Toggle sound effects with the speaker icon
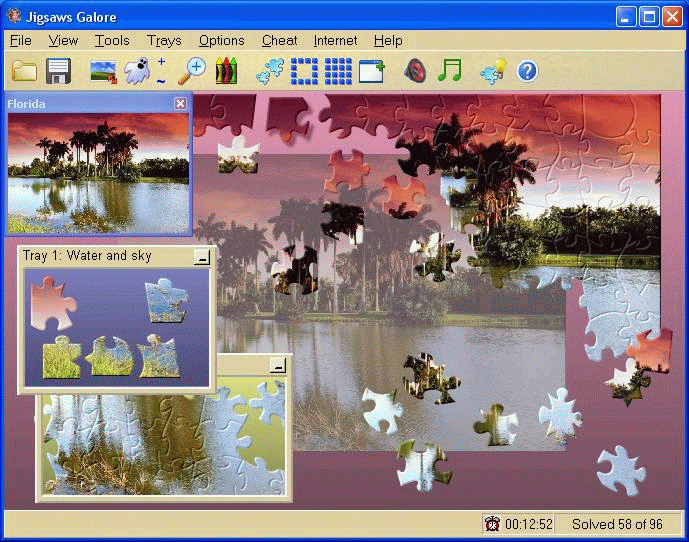This screenshot has height=542, width=689. coord(415,71)
